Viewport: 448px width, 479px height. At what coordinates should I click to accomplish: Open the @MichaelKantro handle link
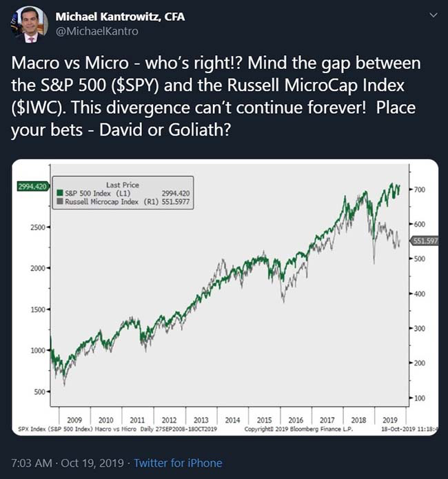97,31
